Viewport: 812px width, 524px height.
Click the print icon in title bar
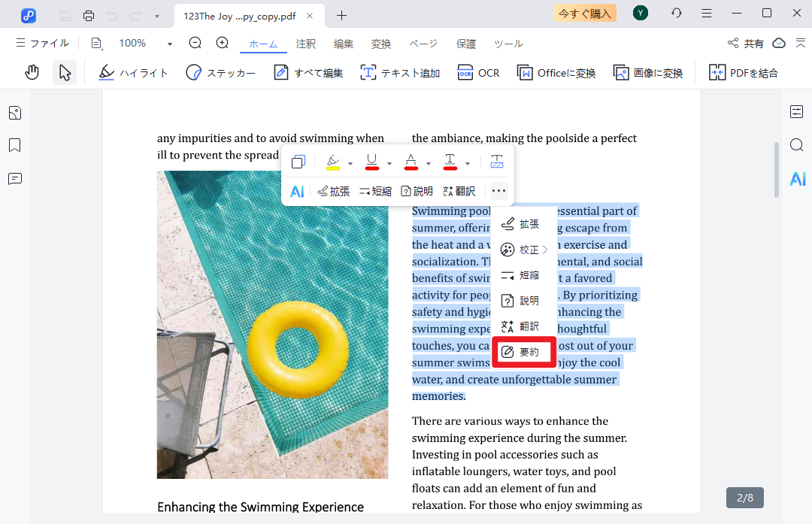tap(89, 15)
